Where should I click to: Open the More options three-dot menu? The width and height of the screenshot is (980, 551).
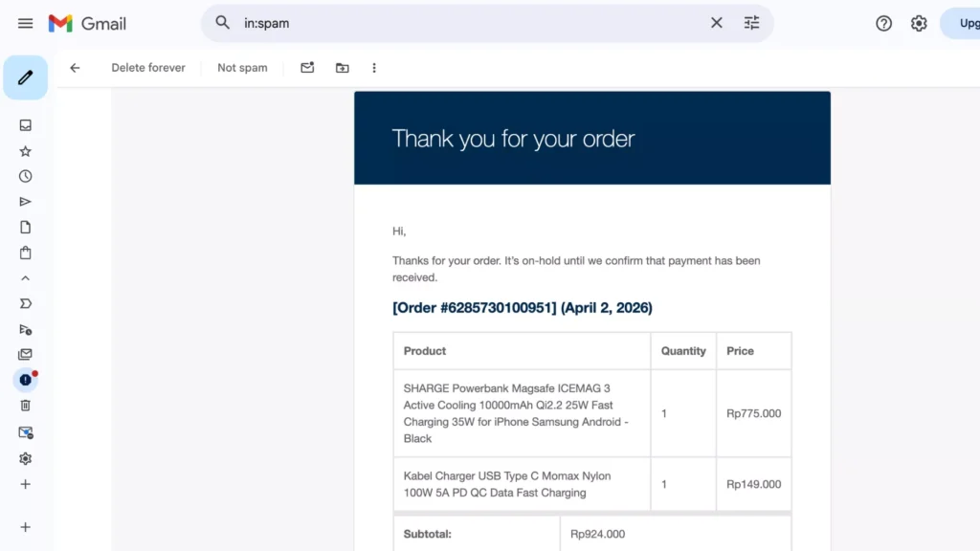click(374, 67)
